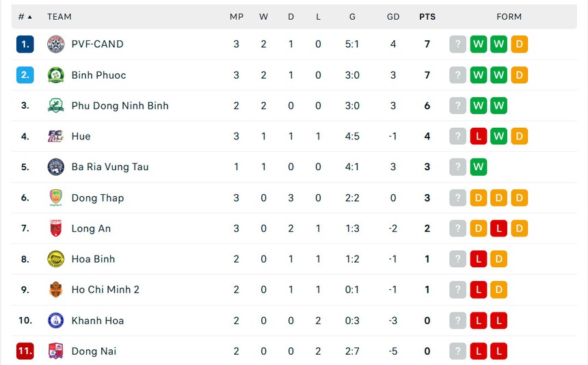Click the Dong Thap team logo
588x365 pixels.
tap(55, 198)
